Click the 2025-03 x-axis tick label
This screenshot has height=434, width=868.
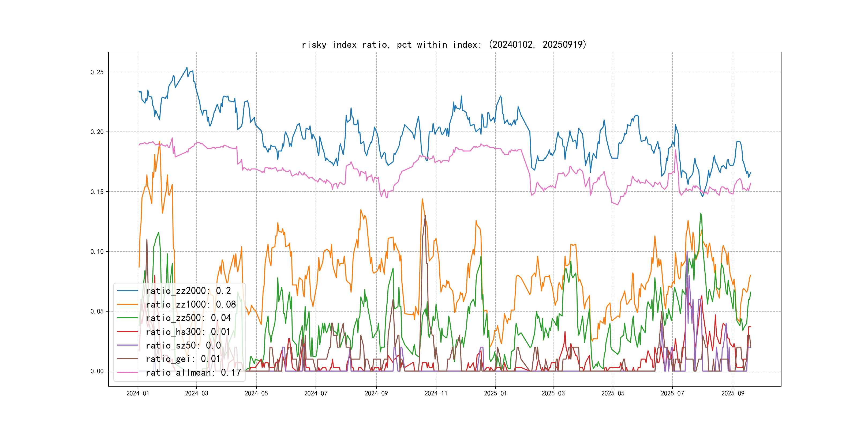click(553, 393)
